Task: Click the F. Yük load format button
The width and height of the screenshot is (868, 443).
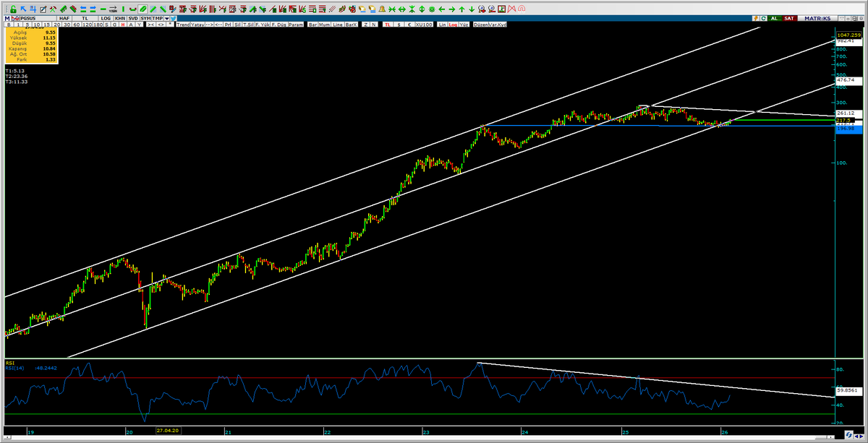Action: (x=263, y=25)
